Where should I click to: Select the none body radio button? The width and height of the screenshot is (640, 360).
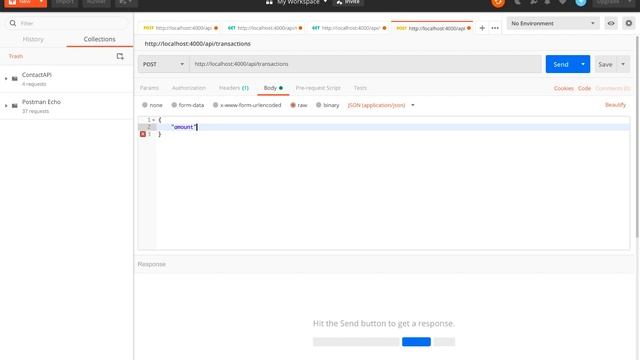145,105
